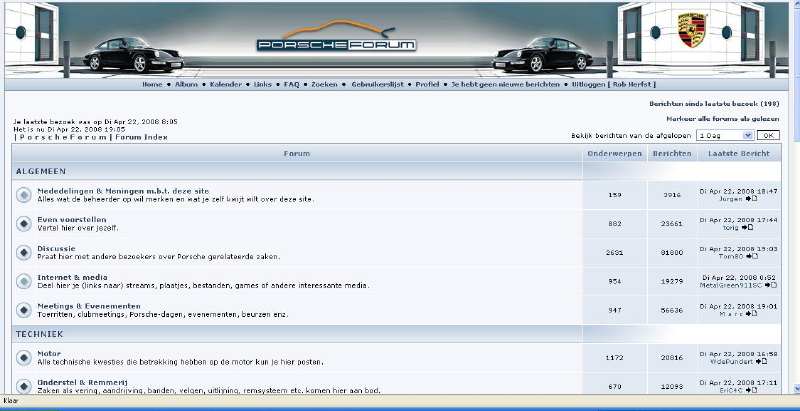Viewport: 800px width, 411px height.
Task: Click the 'Berichten' column header
Action: [x=672, y=153]
